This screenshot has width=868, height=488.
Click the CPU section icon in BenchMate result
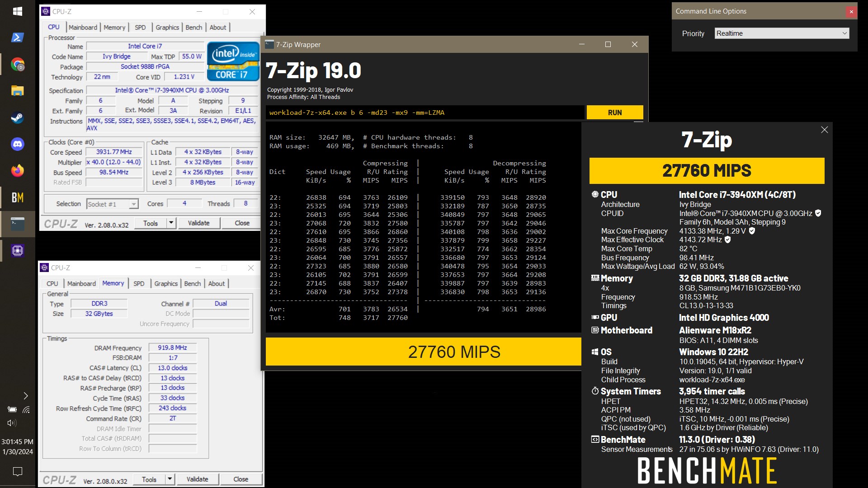point(595,194)
